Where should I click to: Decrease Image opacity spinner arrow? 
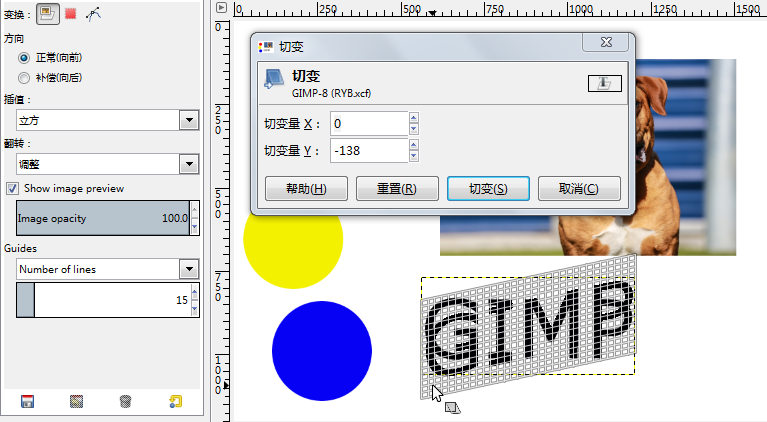(x=195, y=227)
